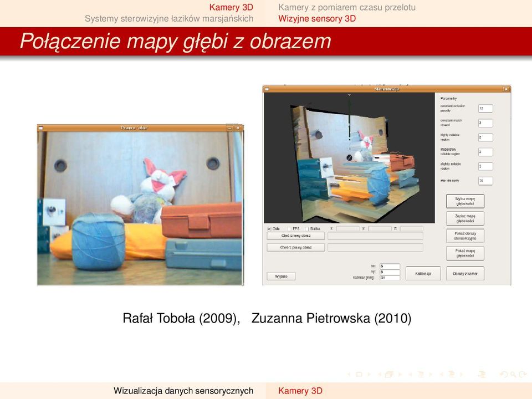Click the Beamer subsection navigation icon
The image size is (532, 399).
click(x=421, y=375)
